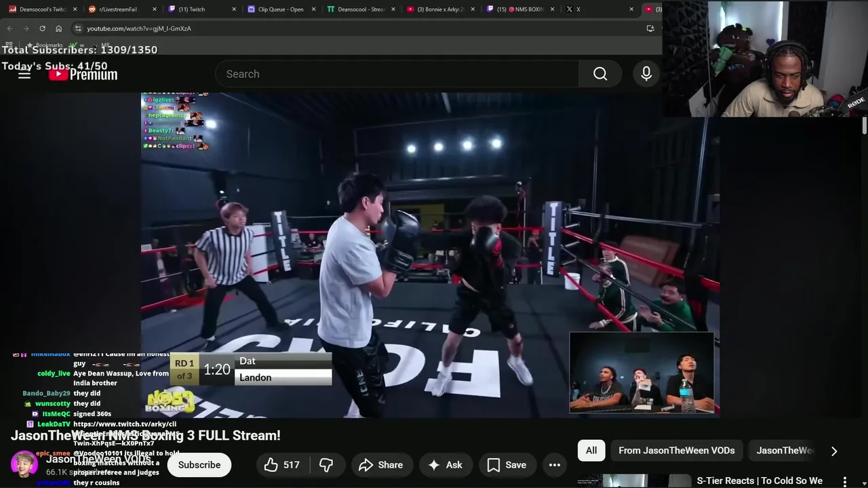Switch to (15) NMS BOXING tab
Viewport: 868px width, 488px height.
tap(521, 9)
